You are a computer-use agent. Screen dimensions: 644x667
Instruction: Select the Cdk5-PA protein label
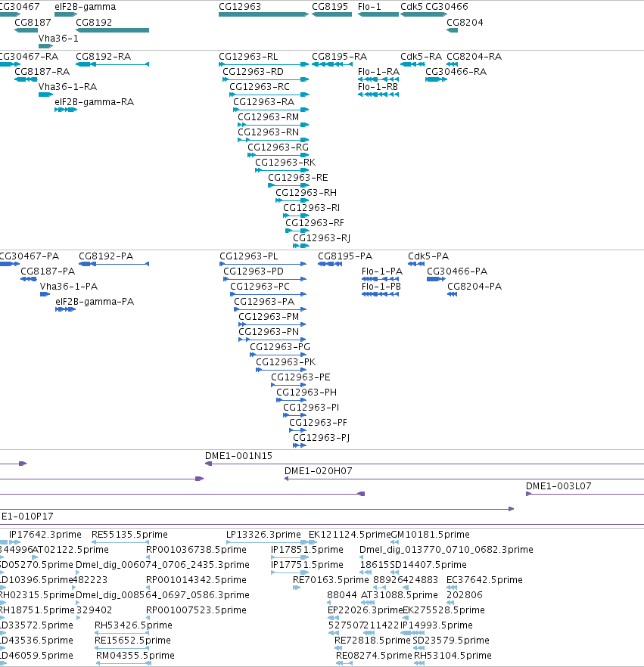428,256
